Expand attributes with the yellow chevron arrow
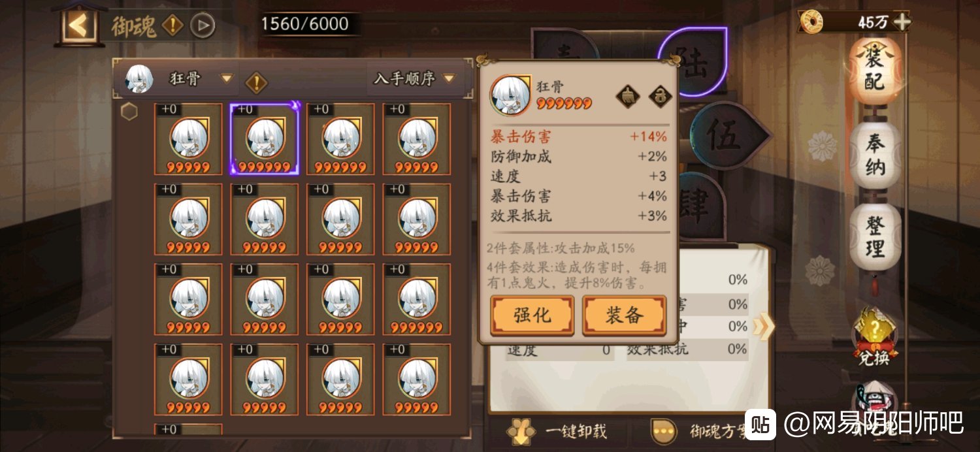980x452 pixels. pyautogui.click(x=762, y=325)
